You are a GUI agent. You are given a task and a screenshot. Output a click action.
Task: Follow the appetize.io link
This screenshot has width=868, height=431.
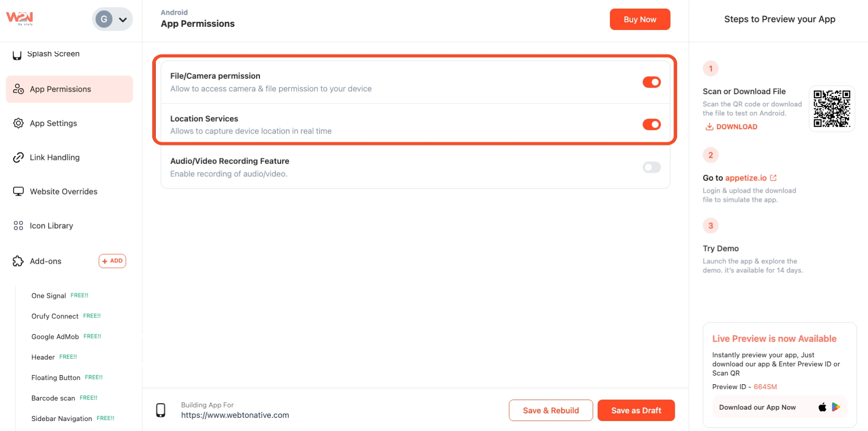tap(746, 178)
